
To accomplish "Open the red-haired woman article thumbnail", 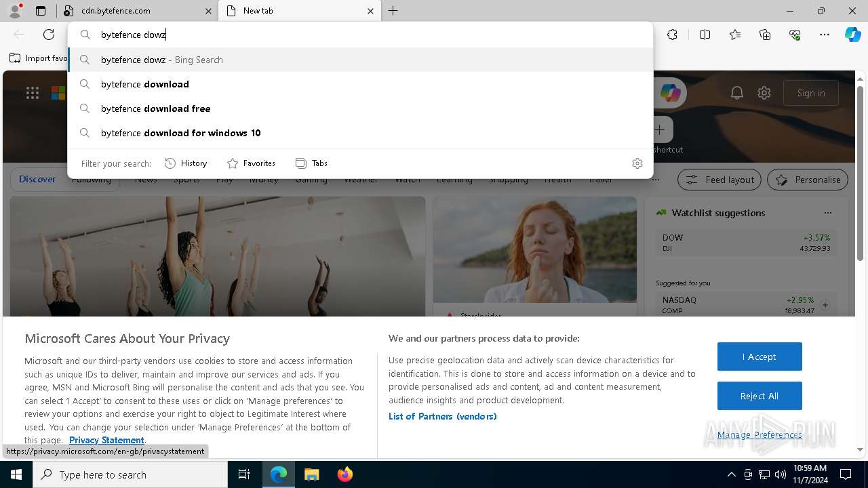I will [535, 250].
